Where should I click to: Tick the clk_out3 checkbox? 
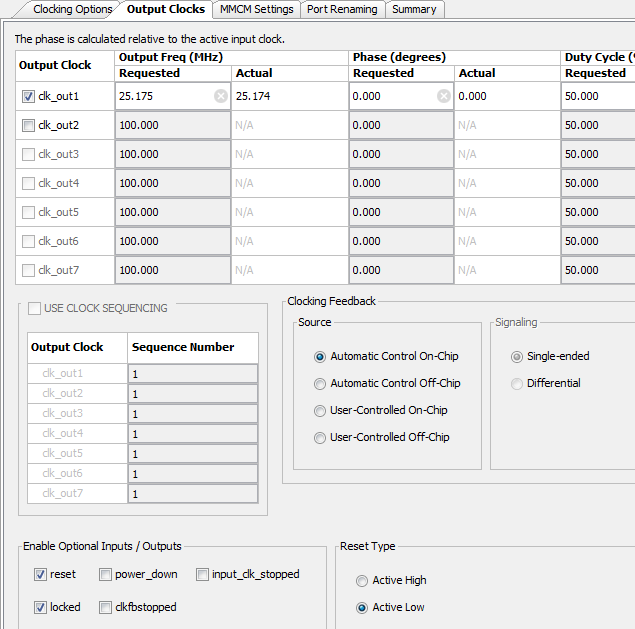point(28,154)
